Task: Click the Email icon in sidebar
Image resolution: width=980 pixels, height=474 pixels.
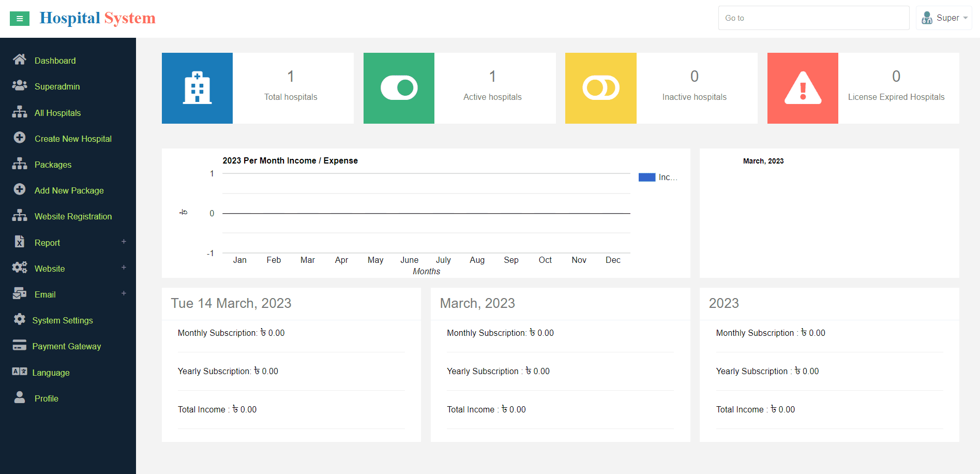Action: (20, 294)
